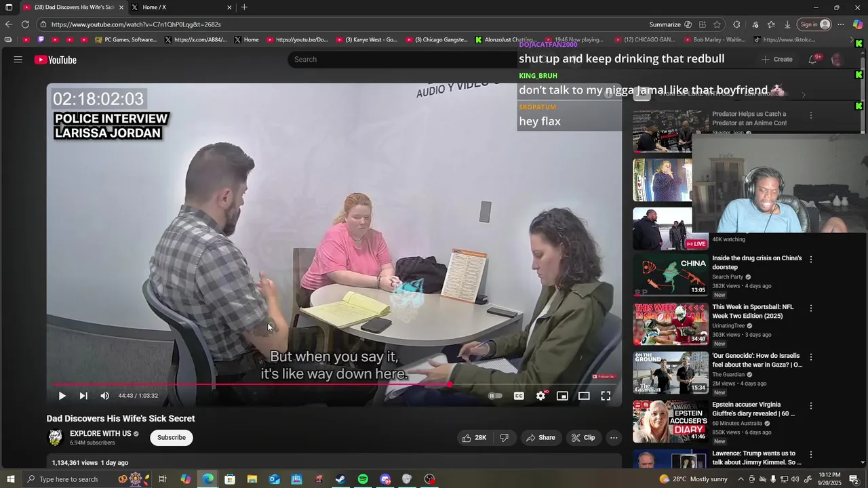The height and width of the screenshot is (488, 868).
Task: Go back in the browser
Action: [9, 24]
